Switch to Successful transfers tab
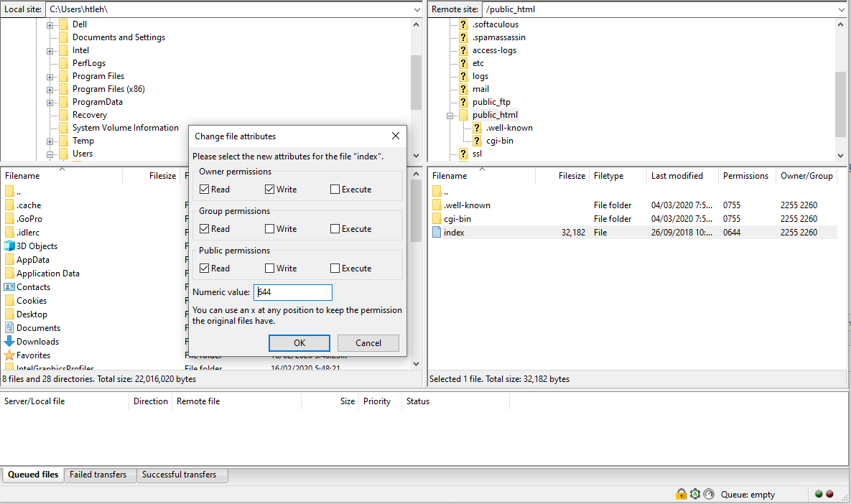The width and height of the screenshot is (851, 504). tap(179, 475)
